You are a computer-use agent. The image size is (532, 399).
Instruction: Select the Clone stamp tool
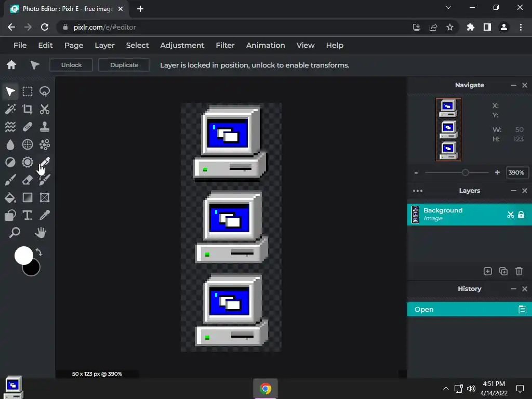tap(45, 127)
